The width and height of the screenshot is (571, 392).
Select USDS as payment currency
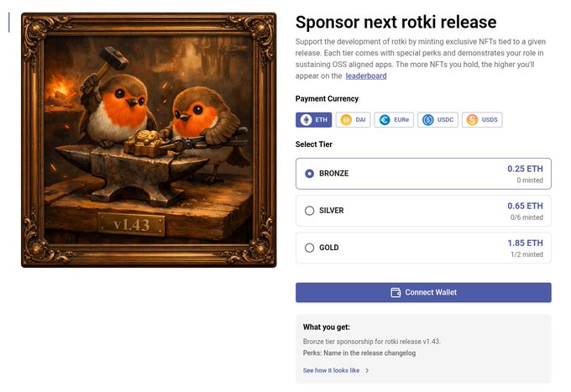(x=483, y=120)
